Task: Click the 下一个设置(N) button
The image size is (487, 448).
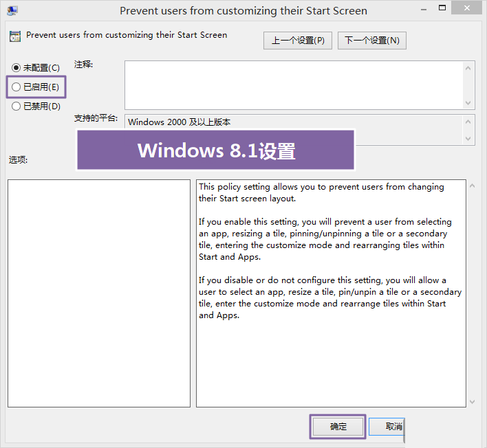Action: [x=371, y=41]
